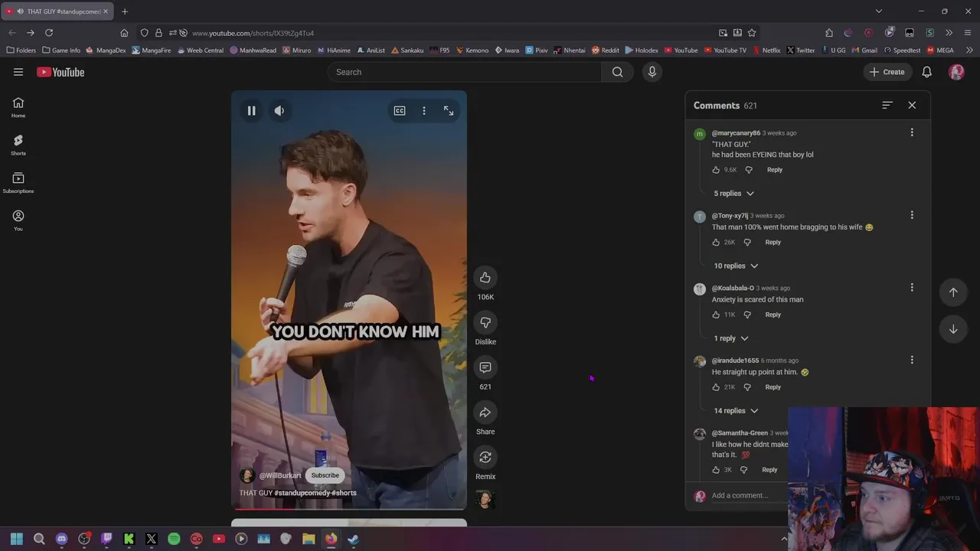Open Steam from the taskbar
Viewport: 980px width, 551px height.
coord(353,539)
